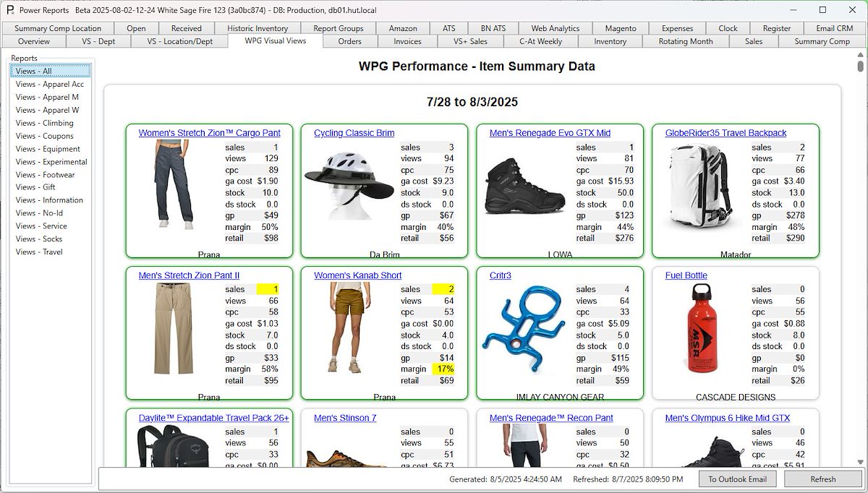Open the Summary Comp tab
Viewport: 868px width, 493px height.
[822, 41]
